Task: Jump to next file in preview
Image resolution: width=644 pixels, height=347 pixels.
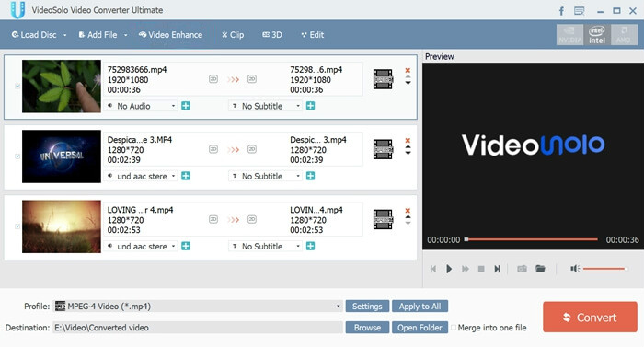Action: tap(497, 269)
